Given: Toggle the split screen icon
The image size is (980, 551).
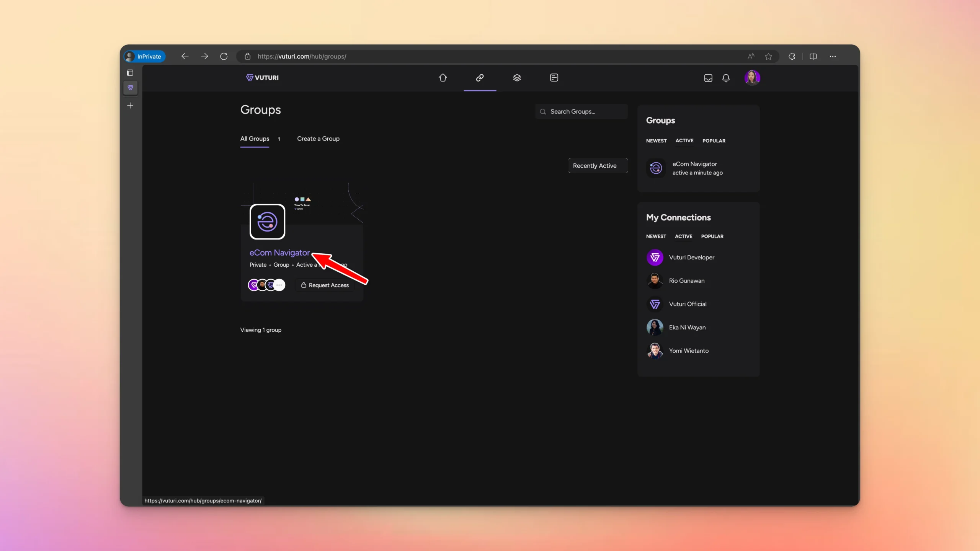Looking at the screenshot, I should (x=813, y=56).
